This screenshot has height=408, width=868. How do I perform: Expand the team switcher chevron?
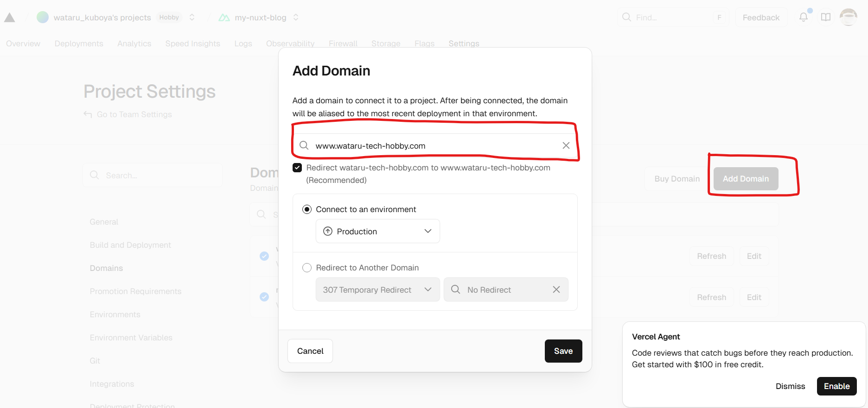[192, 18]
